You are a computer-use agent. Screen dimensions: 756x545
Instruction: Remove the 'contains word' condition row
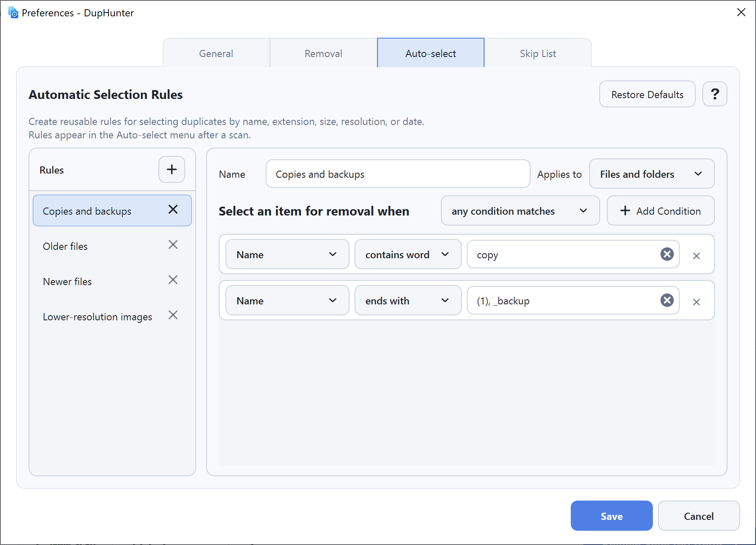(696, 256)
